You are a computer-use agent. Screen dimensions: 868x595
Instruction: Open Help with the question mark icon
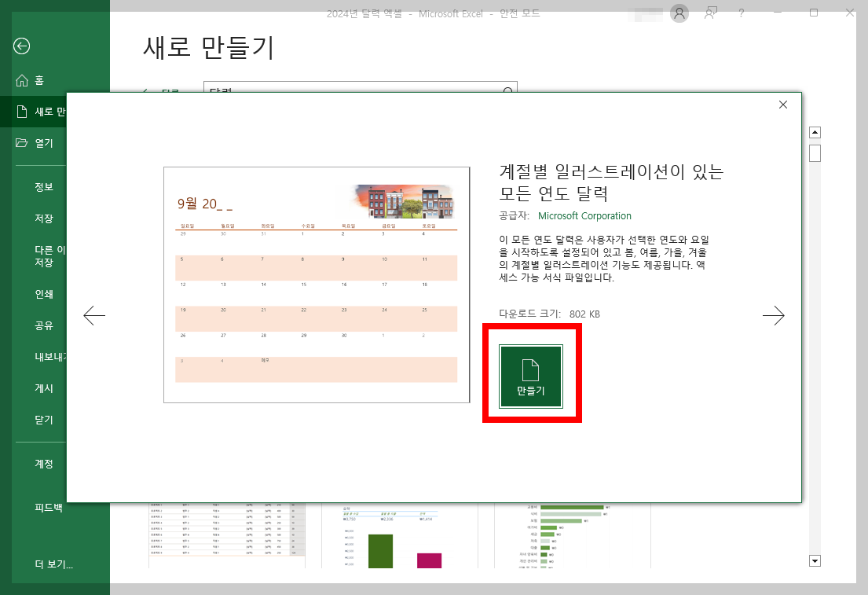(x=740, y=13)
